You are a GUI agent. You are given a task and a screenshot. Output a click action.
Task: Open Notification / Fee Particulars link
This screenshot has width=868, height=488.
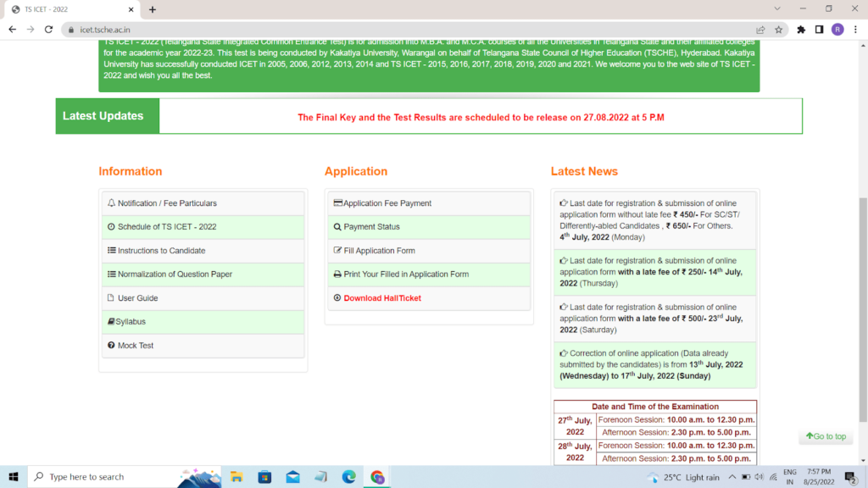click(x=167, y=203)
